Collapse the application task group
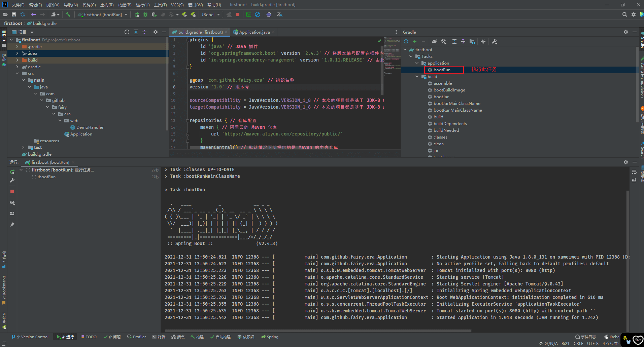This screenshot has height=347, width=644. click(x=417, y=63)
